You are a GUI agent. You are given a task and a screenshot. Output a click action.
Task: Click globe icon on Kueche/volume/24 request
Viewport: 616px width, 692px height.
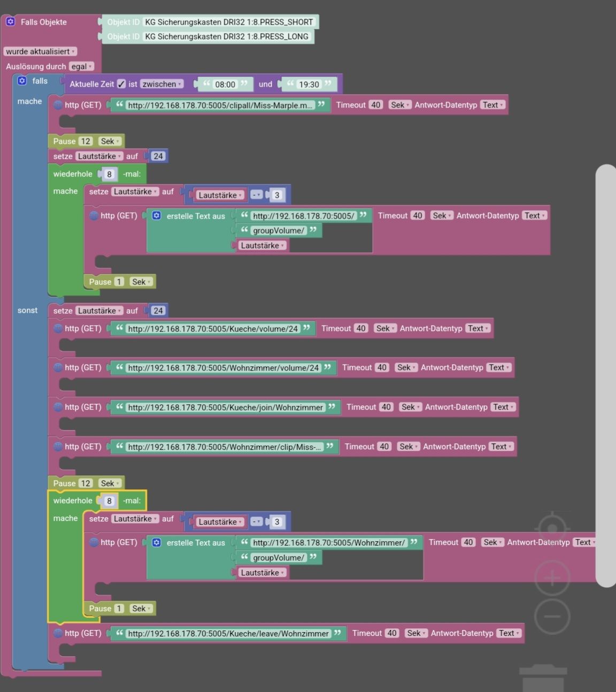point(58,328)
